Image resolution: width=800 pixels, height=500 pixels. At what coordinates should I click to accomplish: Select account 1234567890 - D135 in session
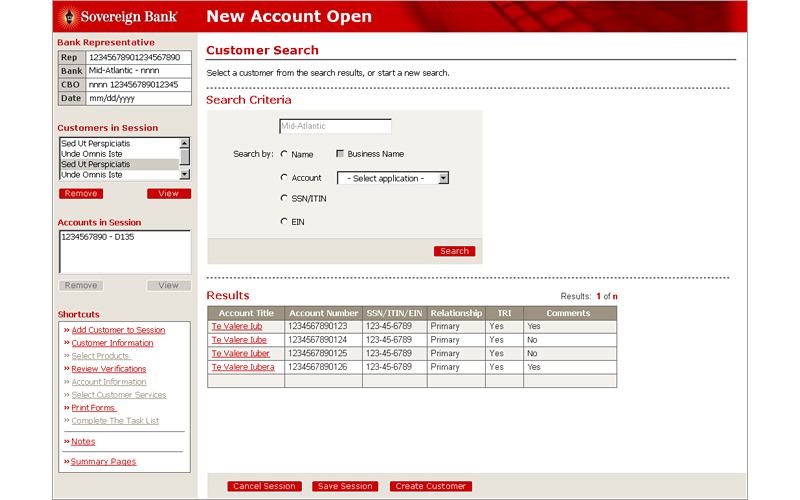(x=96, y=238)
